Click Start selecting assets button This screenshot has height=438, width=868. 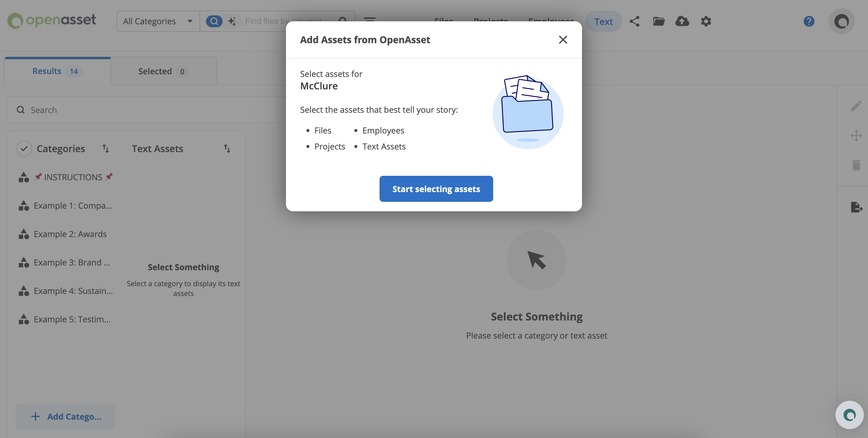click(436, 189)
